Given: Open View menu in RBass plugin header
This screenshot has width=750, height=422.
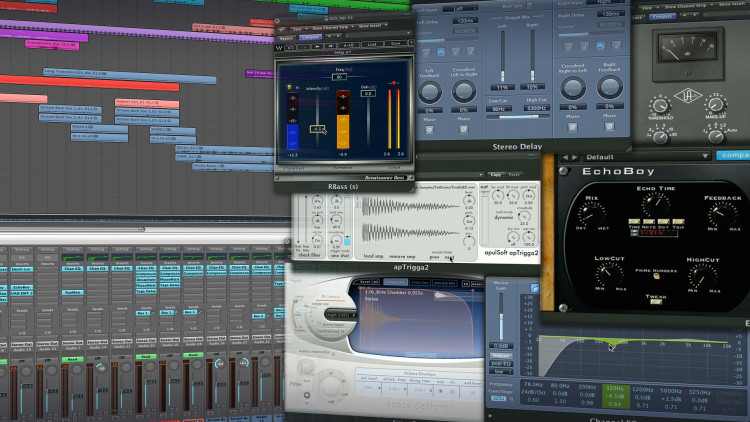Looking at the screenshot, I should [298, 29].
